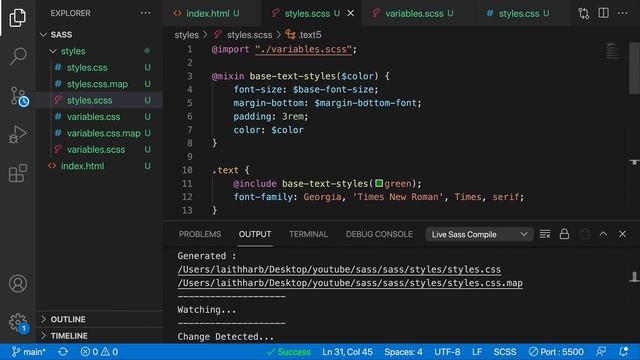Open the Manage gear settings icon
Screen dimensions: 640x360
[x=18, y=322]
